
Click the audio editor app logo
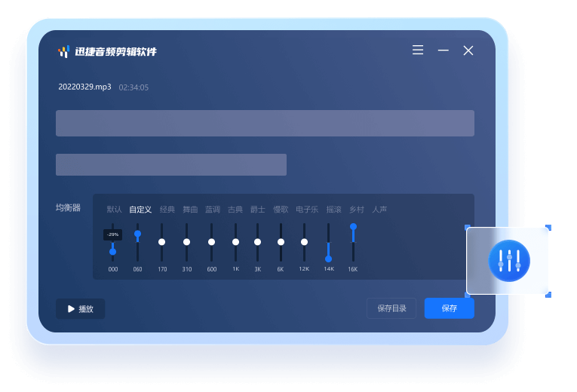(63, 51)
